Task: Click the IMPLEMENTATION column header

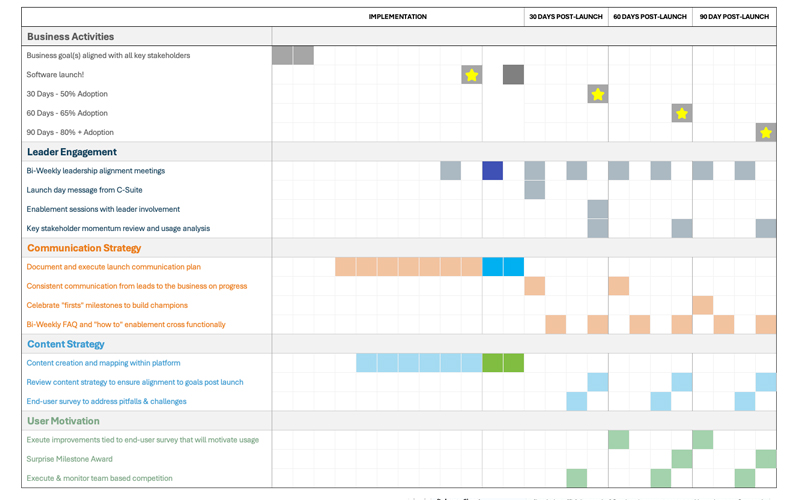Action: [397, 17]
